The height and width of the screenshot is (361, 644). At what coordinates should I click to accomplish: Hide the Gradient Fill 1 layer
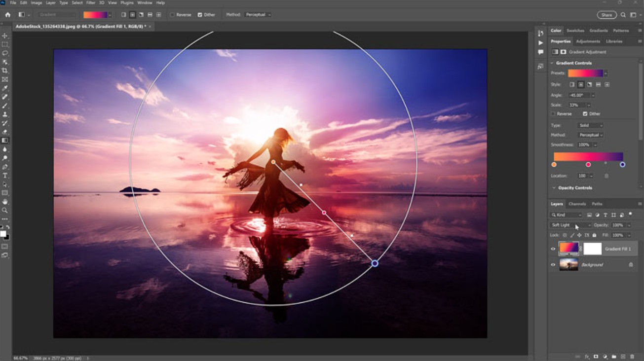[x=553, y=249]
